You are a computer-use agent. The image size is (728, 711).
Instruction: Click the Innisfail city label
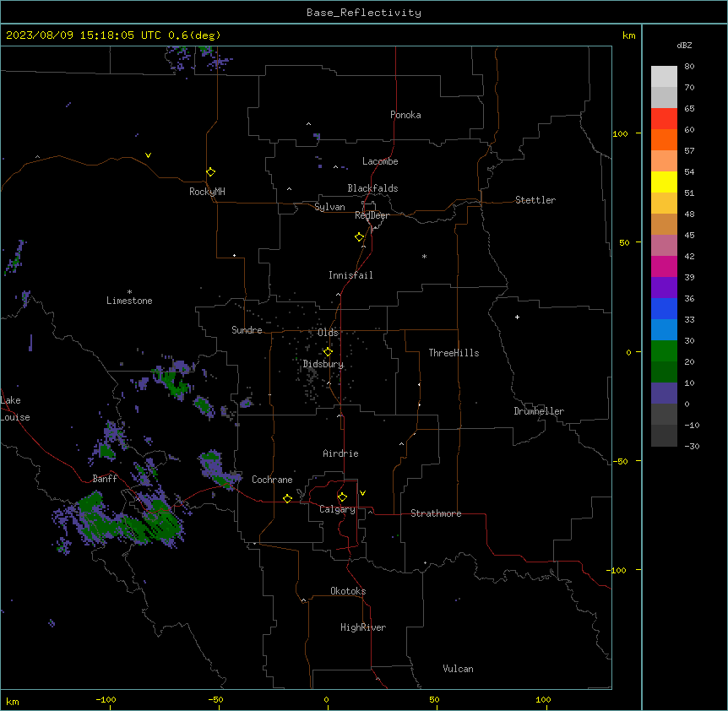tap(350, 275)
